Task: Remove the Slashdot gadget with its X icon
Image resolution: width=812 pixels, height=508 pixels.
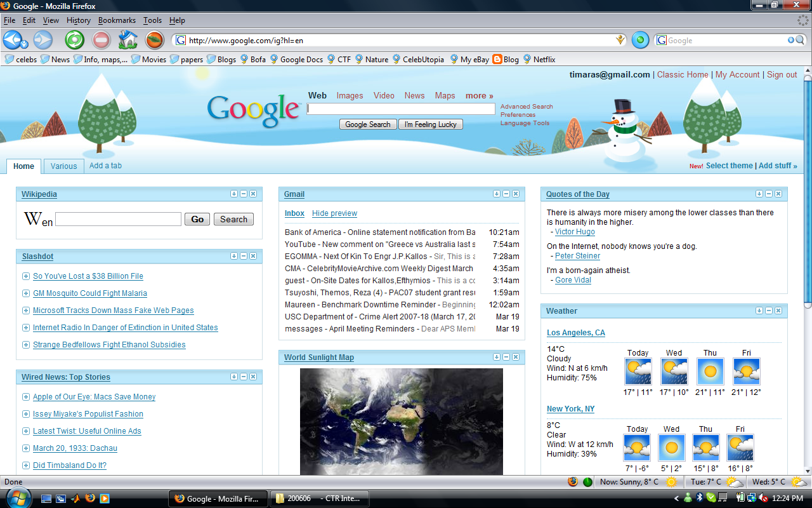Action: point(253,256)
